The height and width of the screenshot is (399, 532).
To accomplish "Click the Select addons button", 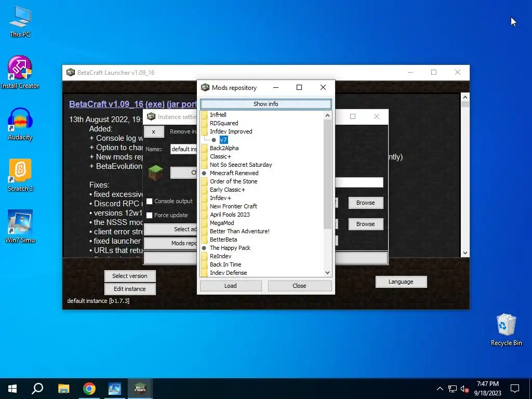I will pyautogui.click(x=170, y=229).
